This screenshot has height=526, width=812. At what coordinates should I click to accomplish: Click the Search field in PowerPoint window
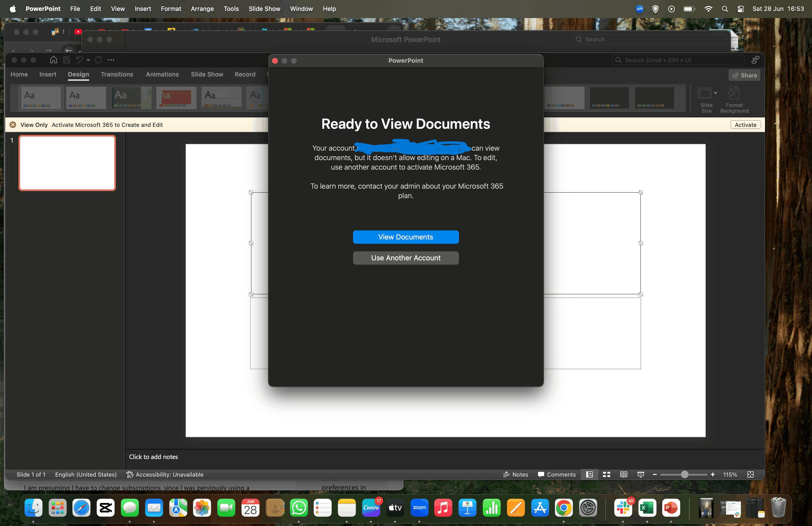point(679,60)
